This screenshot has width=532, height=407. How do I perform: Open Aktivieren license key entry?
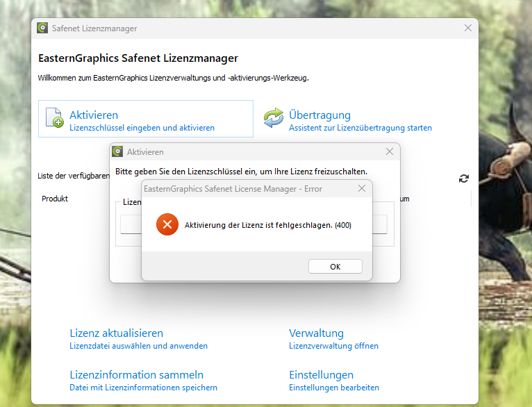146,119
